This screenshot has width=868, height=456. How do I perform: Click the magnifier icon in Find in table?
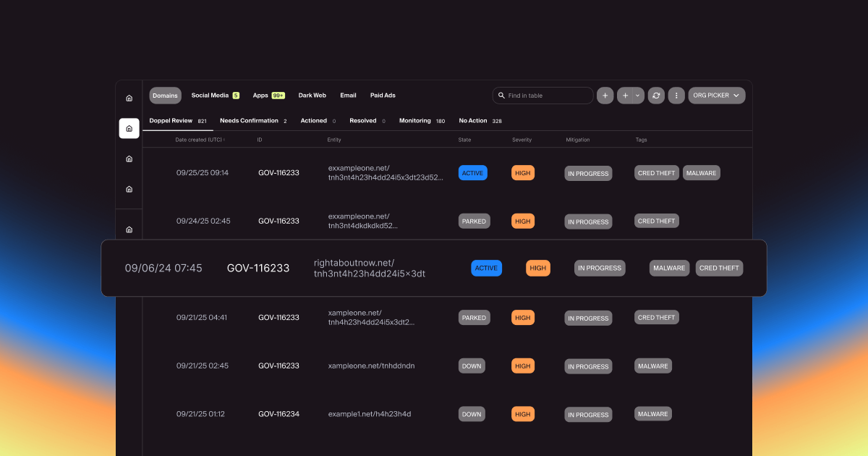click(x=501, y=96)
